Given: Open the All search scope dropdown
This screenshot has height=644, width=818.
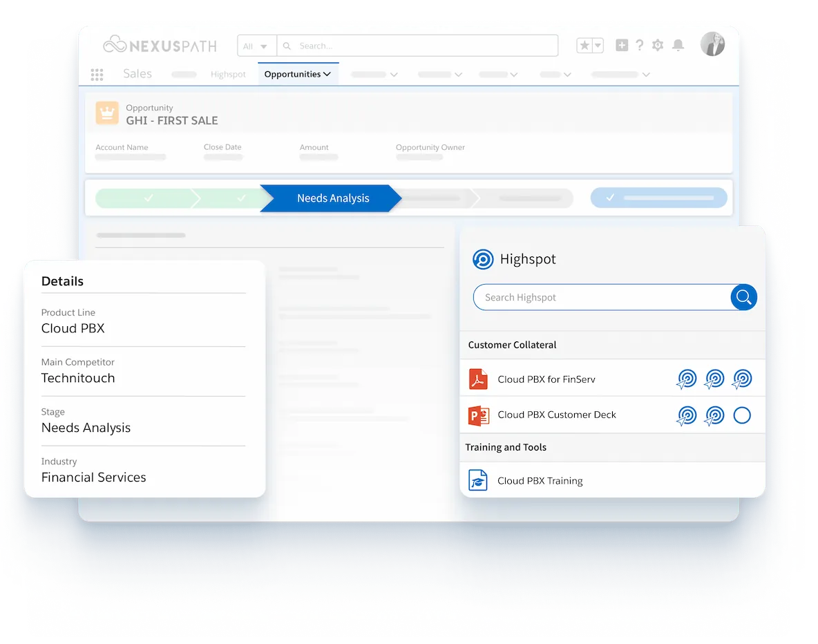Looking at the screenshot, I should point(257,46).
